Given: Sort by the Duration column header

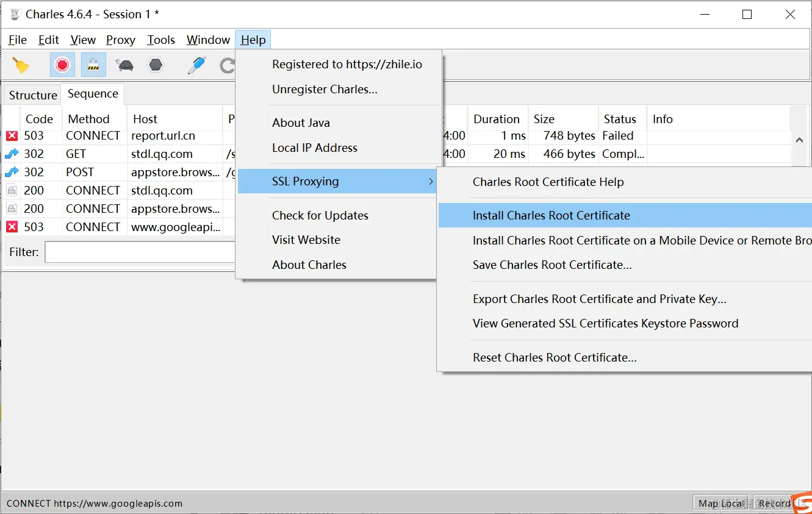Looking at the screenshot, I should [x=497, y=119].
